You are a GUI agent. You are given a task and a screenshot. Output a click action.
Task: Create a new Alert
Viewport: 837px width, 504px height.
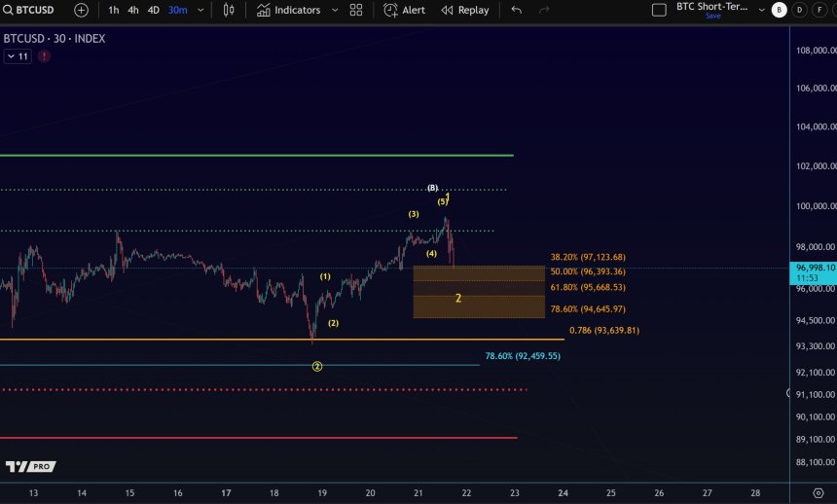[x=404, y=10]
